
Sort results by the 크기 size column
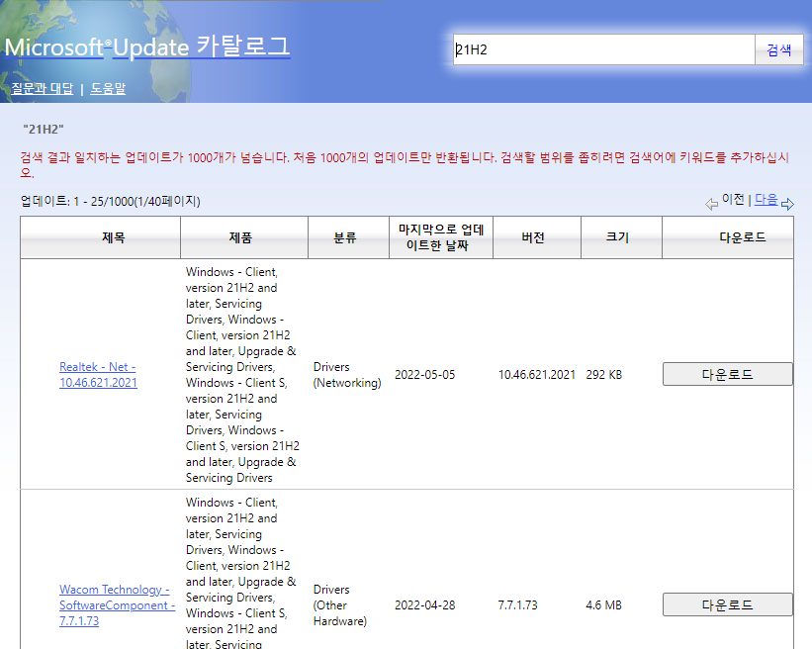(x=620, y=236)
